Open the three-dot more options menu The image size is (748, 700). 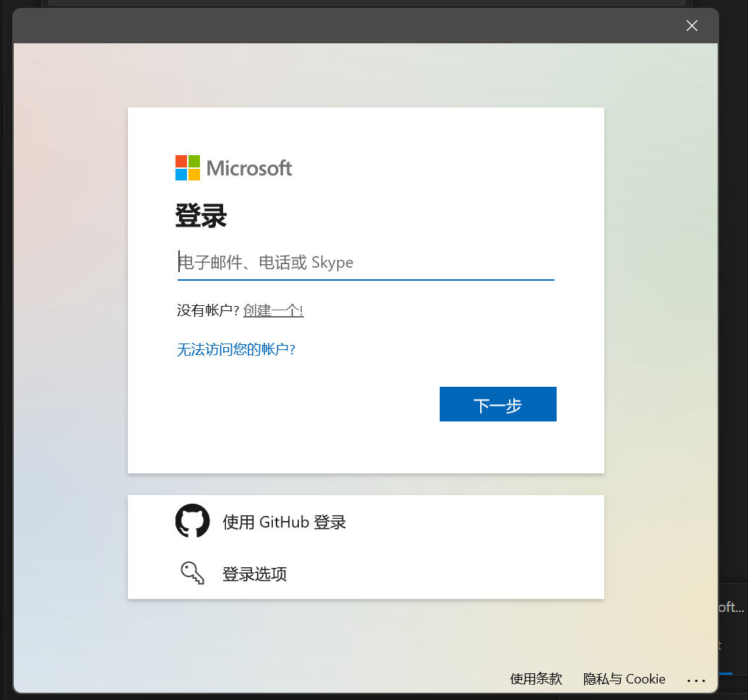pyautogui.click(x=696, y=681)
